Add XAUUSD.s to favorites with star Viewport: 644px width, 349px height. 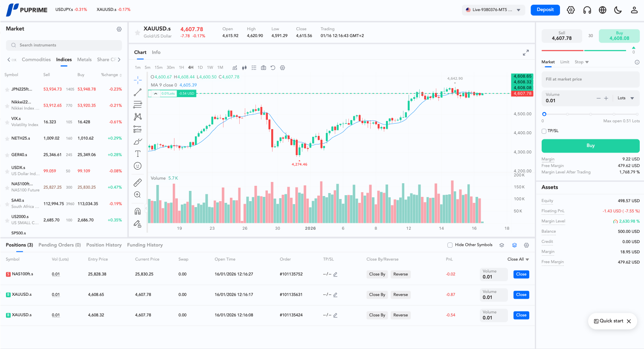[x=137, y=32]
